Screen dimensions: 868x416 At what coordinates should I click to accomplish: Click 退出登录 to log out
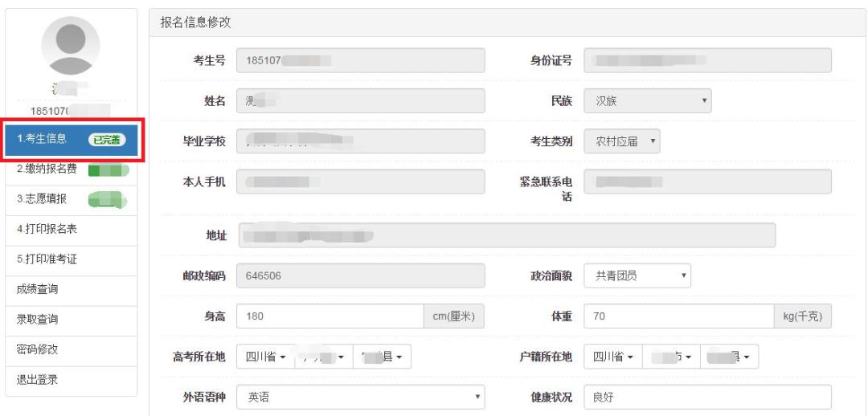tap(72, 380)
